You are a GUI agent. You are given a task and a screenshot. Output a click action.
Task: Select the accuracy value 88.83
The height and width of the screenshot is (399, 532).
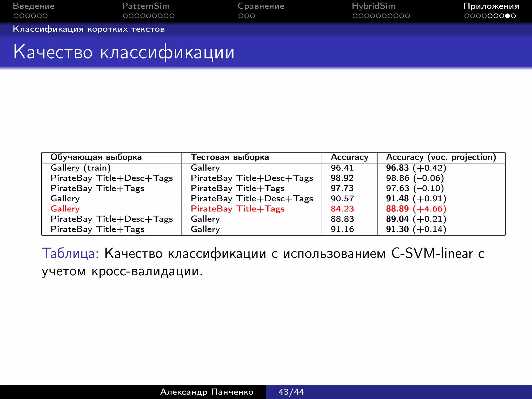342,219
